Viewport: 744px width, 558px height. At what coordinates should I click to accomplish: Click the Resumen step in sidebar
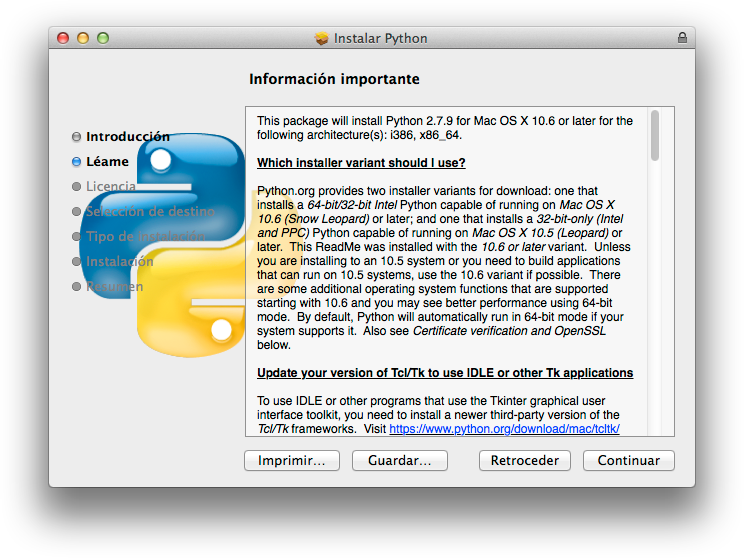pos(114,287)
